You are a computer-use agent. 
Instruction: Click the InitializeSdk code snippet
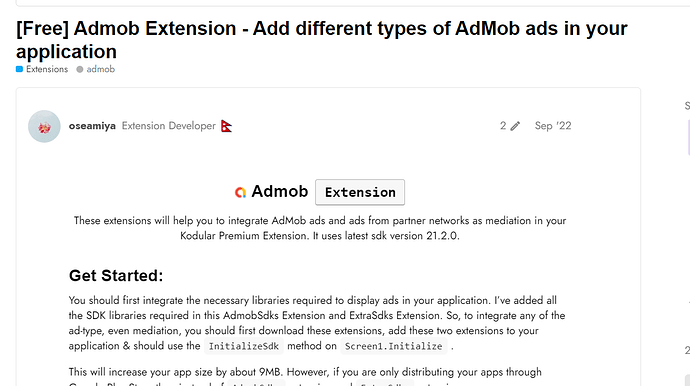[x=244, y=346]
